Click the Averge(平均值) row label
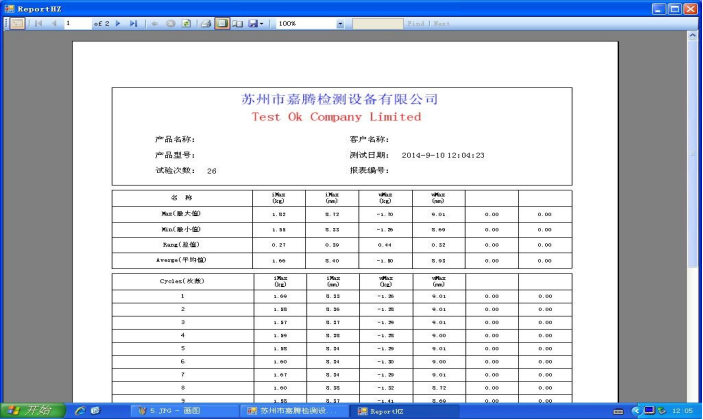 [x=181, y=260]
